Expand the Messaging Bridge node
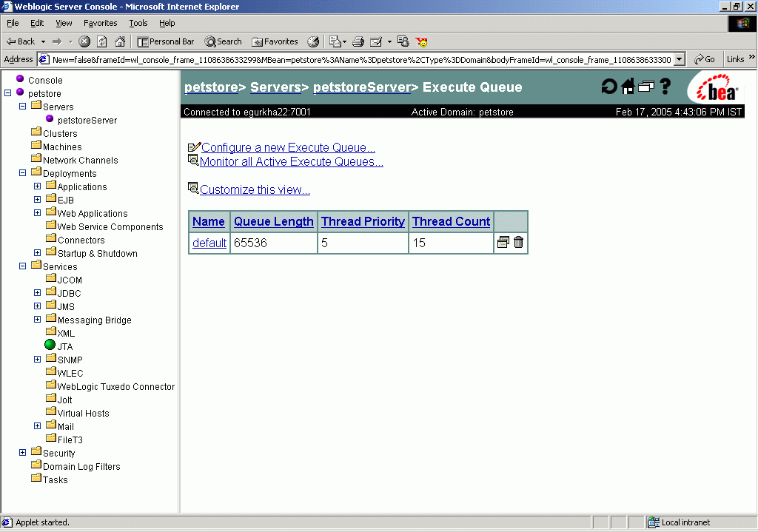This screenshot has height=532, width=758. tap(37, 320)
